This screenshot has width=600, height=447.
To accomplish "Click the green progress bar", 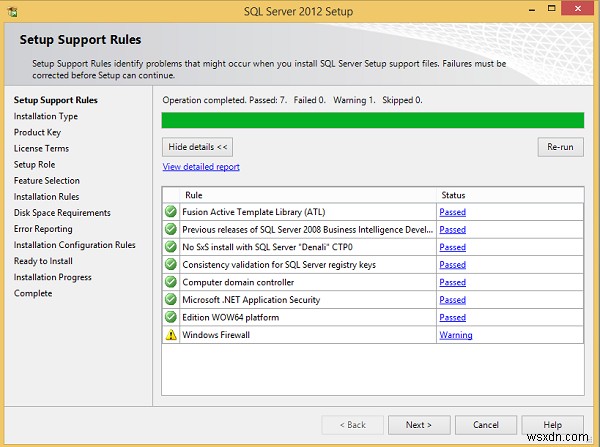I will click(373, 120).
